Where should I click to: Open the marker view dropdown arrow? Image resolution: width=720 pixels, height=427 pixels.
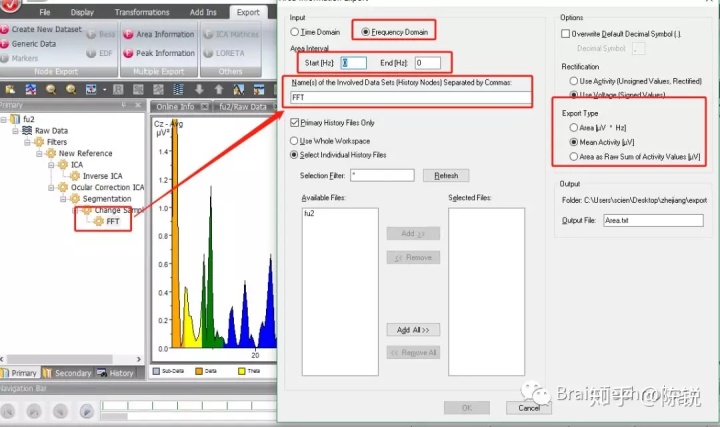(105, 90)
